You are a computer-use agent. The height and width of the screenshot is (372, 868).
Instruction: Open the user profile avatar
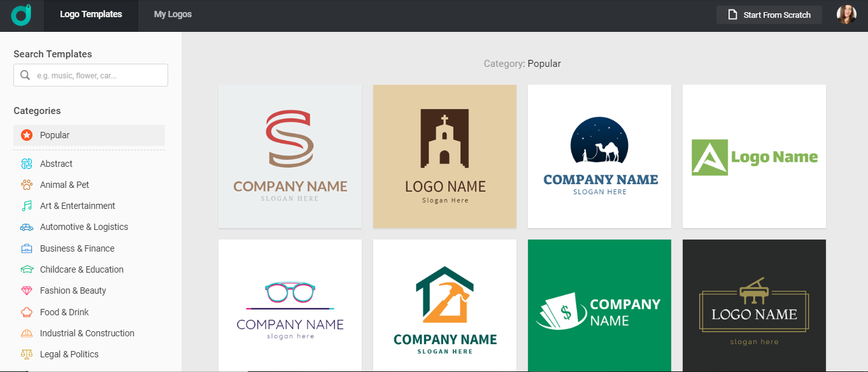[x=846, y=15]
